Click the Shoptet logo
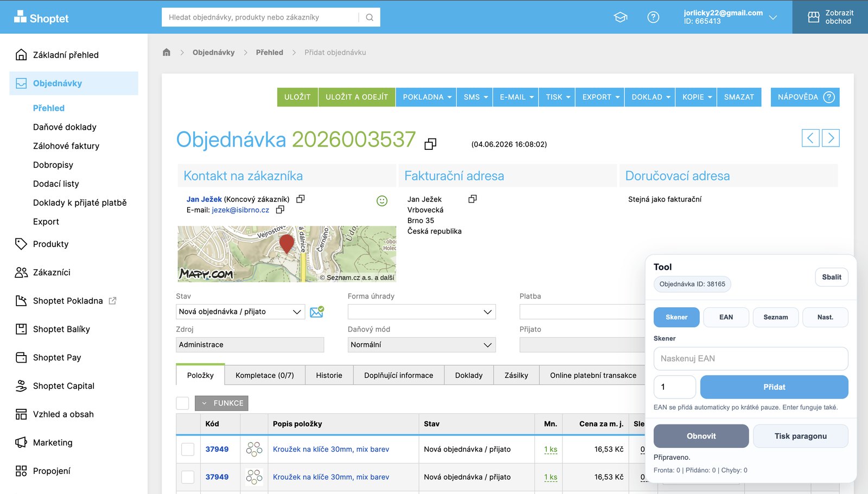Image resolution: width=868 pixels, height=494 pixels. (x=41, y=18)
